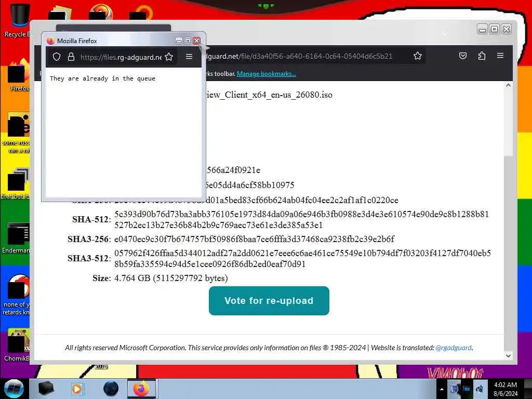Bookmark page using main window star icon

(418, 56)
